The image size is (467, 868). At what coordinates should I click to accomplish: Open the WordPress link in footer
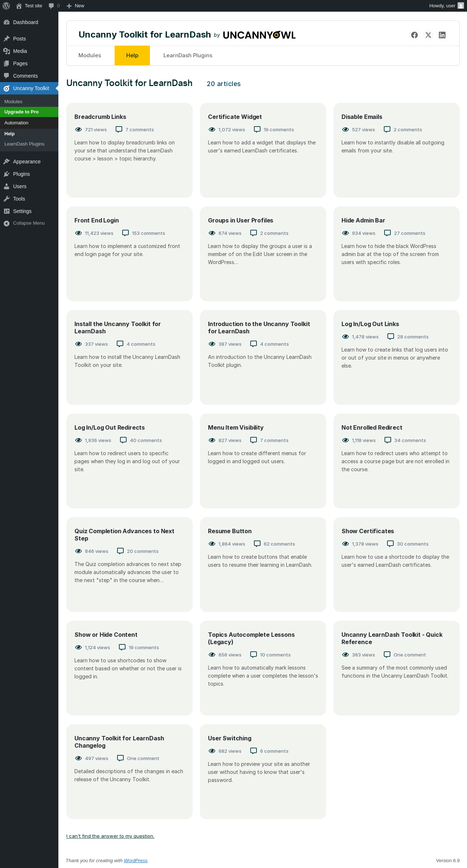pos(136,860)
